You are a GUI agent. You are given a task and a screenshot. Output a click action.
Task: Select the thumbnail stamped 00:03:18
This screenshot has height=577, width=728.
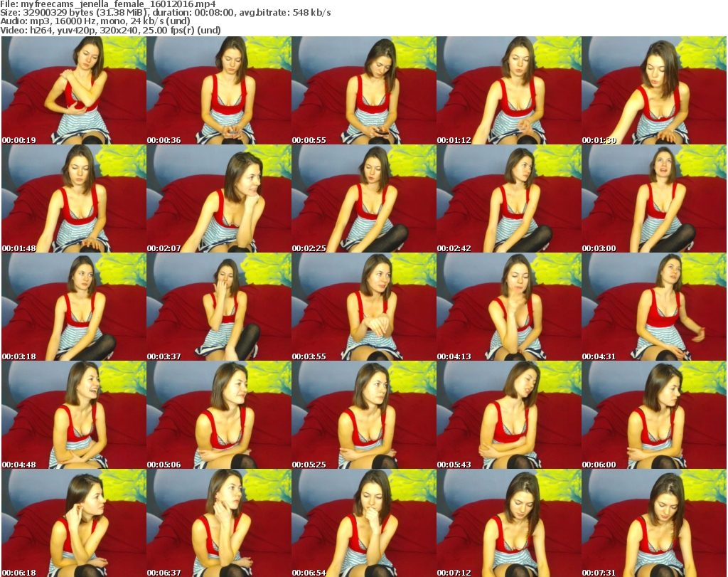pyautogui.click(x=74, y=307)
